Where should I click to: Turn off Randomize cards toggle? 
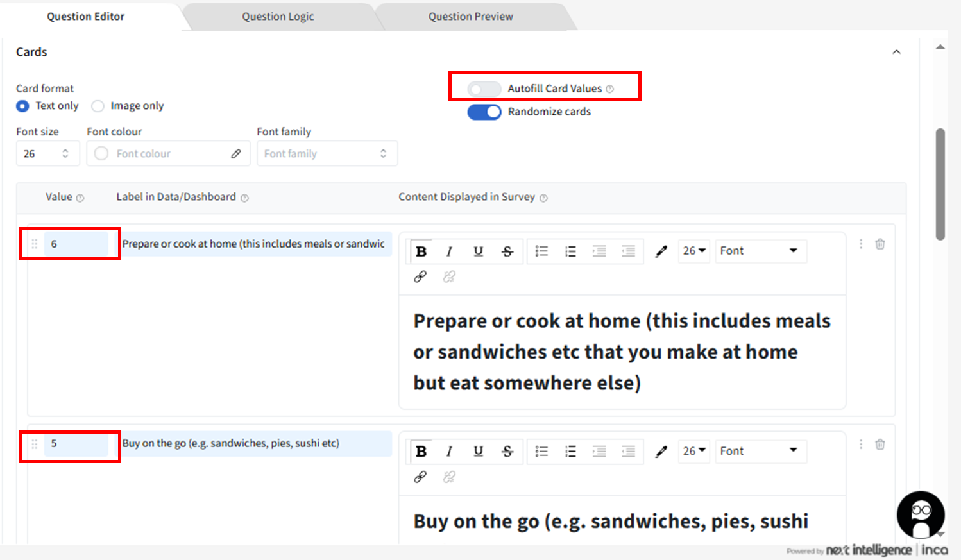[484, 112]
